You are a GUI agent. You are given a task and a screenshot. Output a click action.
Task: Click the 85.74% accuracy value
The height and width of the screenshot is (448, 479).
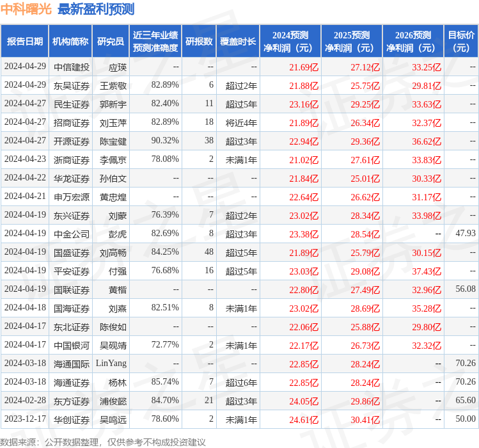165,381
